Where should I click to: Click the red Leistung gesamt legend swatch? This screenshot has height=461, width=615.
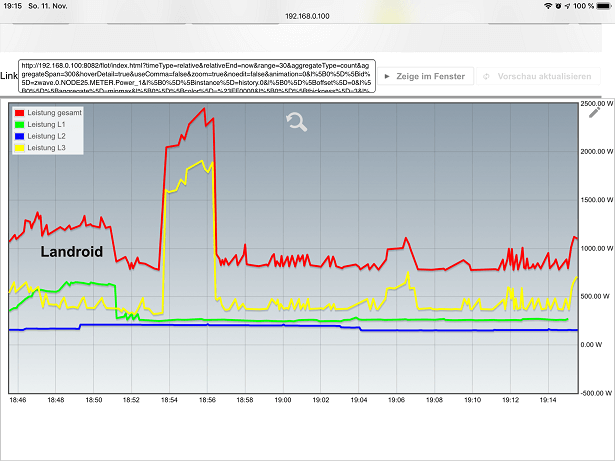pos(19,113)
